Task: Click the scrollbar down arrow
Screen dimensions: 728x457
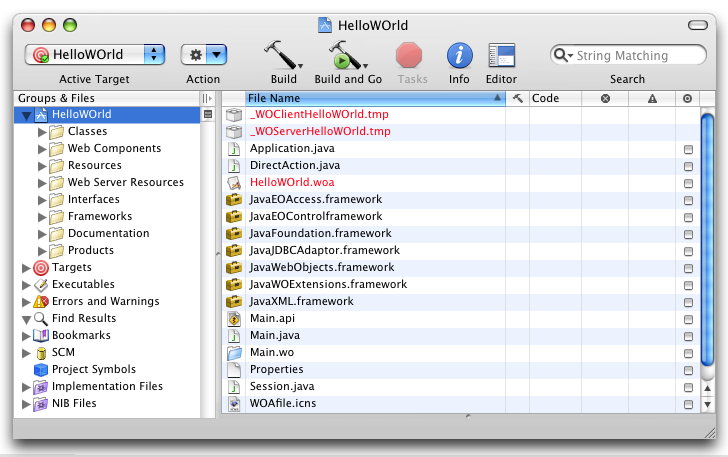Action: point(707,405)
